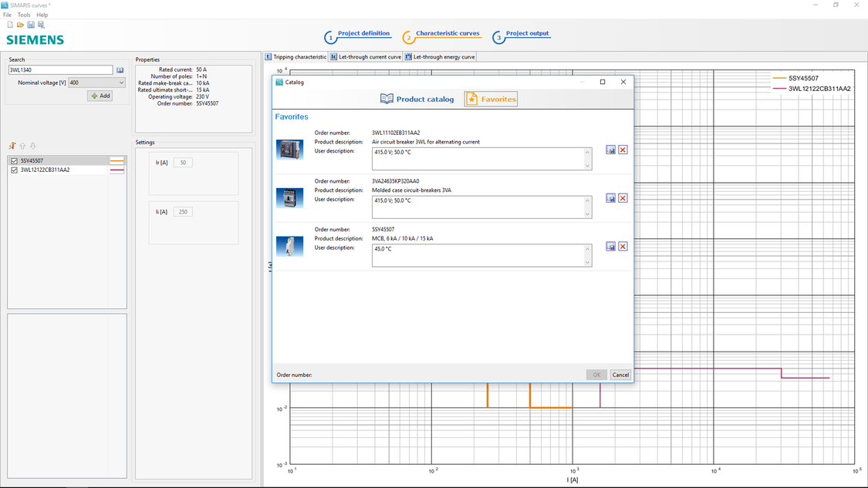The height and width of the screenshot is (488, 868).
Task: Click Cancel in the Catalog dialog
Action: pos(620,374)
